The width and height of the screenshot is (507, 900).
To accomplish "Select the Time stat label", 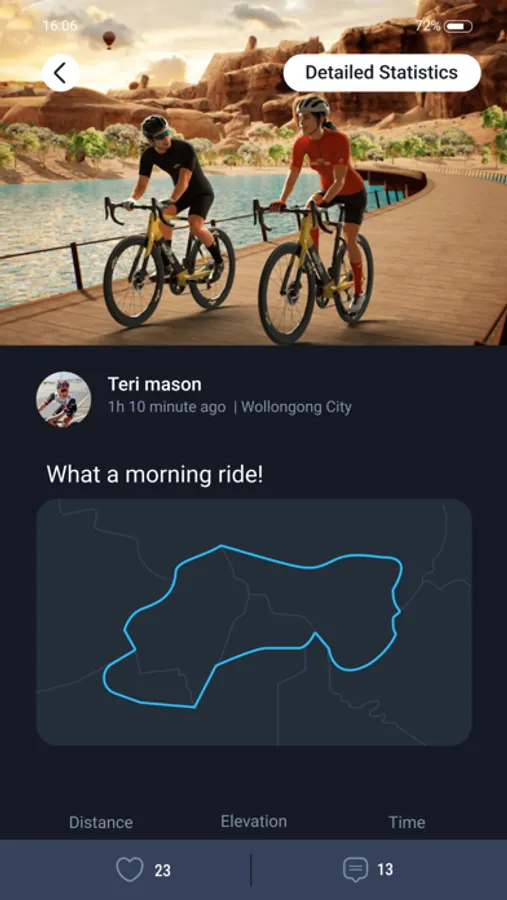I will pos(407,823).
